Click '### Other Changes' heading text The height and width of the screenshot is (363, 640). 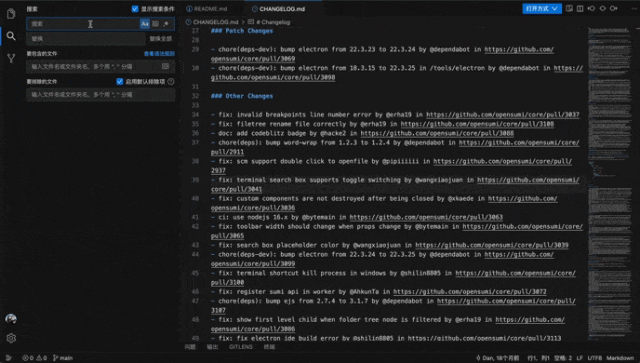pos(242,96)
